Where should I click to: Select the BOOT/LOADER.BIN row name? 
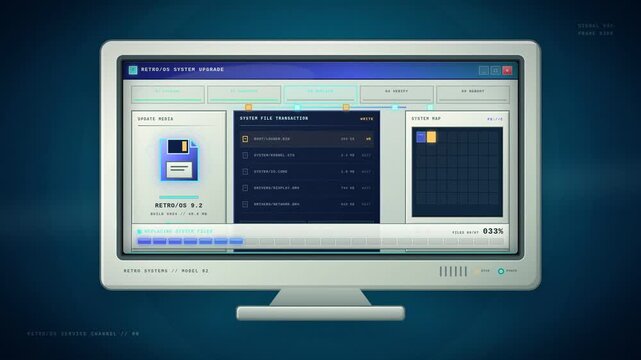coord(272,139)
